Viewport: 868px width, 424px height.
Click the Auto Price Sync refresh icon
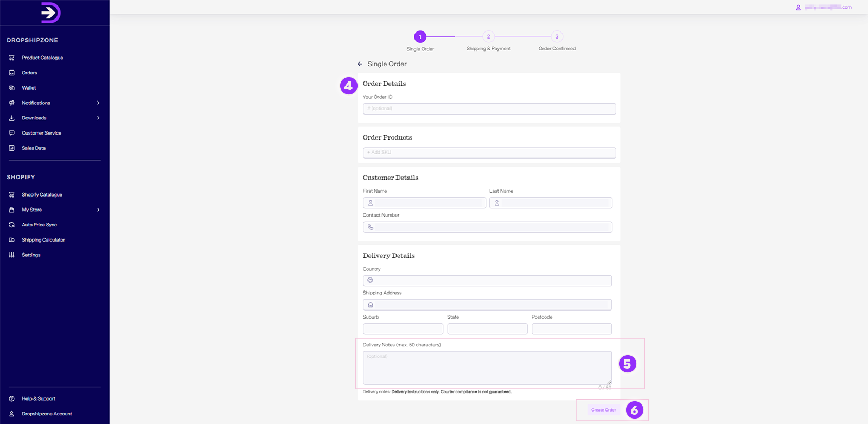click(11, 225)
